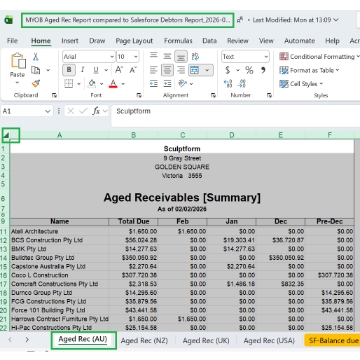Select the row 14 header
The width and height of the screenshot is (360, 360).
(x=4, y=258)
